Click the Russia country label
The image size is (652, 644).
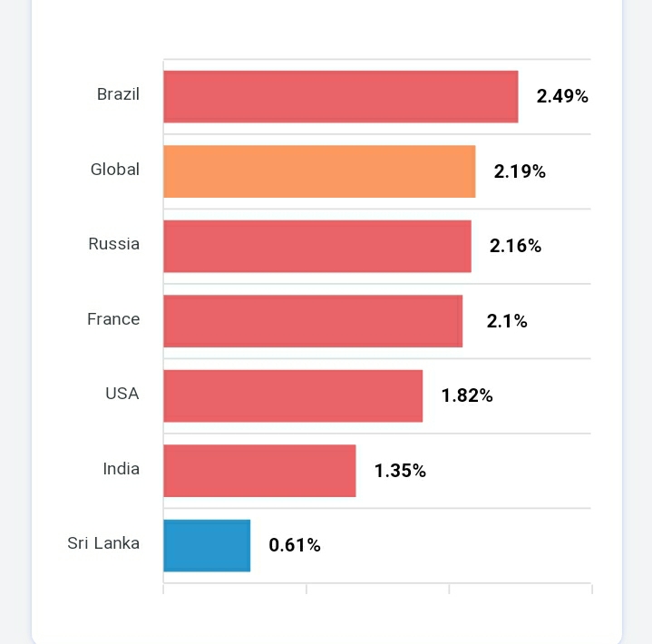pos(114,244)
